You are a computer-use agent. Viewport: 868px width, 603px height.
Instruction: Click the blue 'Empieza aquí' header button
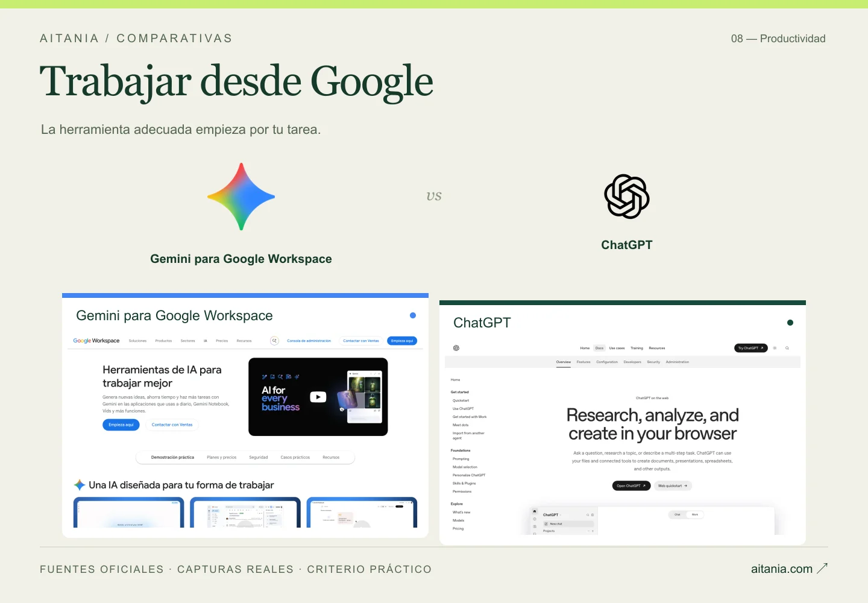402,341
